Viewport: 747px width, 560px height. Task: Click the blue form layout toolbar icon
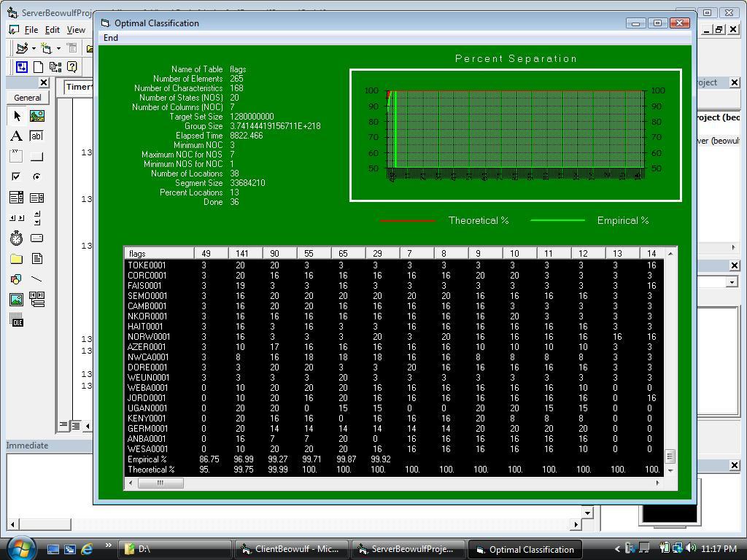[x=21, y=67]
